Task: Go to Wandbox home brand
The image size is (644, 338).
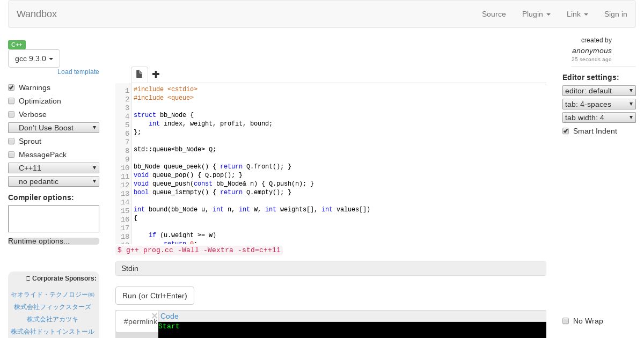Action: click(x=36, y=14)
